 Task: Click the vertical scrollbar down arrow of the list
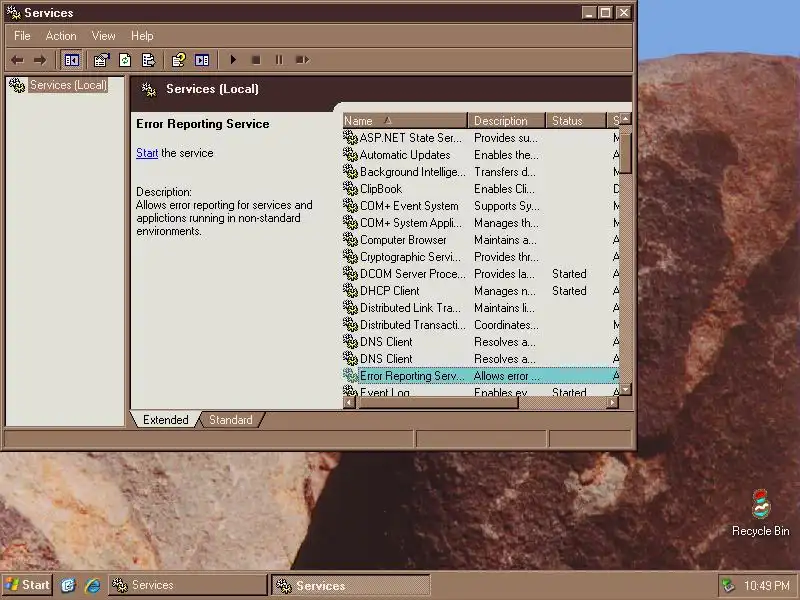tap(626, 390)
